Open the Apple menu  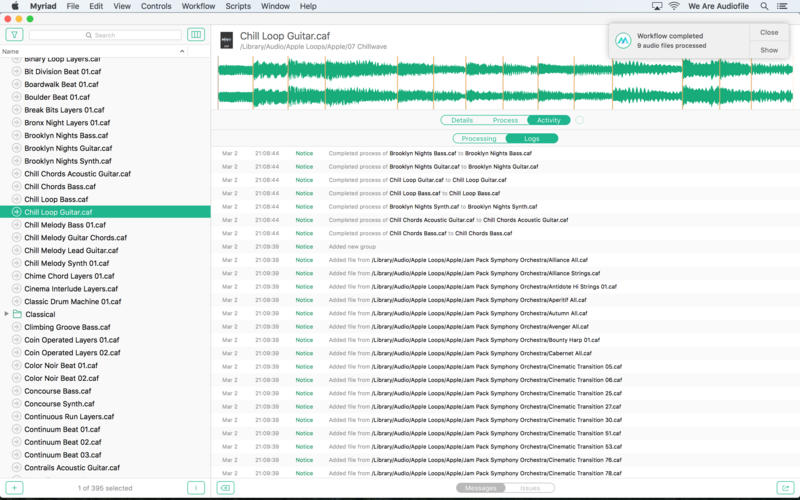[x=15, y=6]
